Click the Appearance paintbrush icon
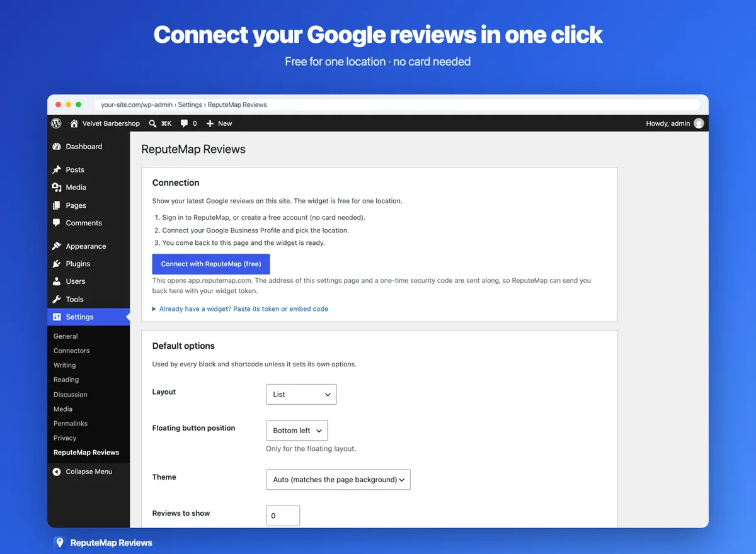 coord(57,246)
